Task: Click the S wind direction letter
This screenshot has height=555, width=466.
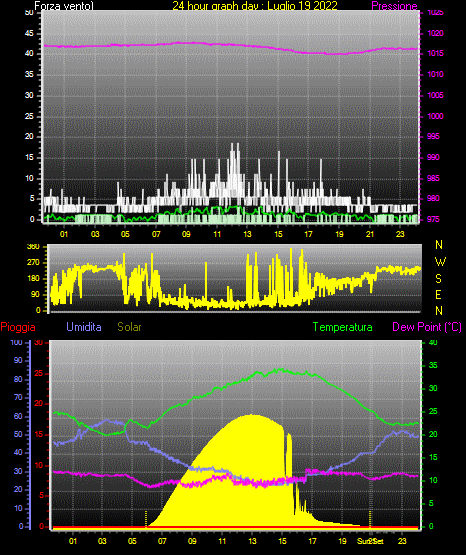Action: [x=438, y=279]
